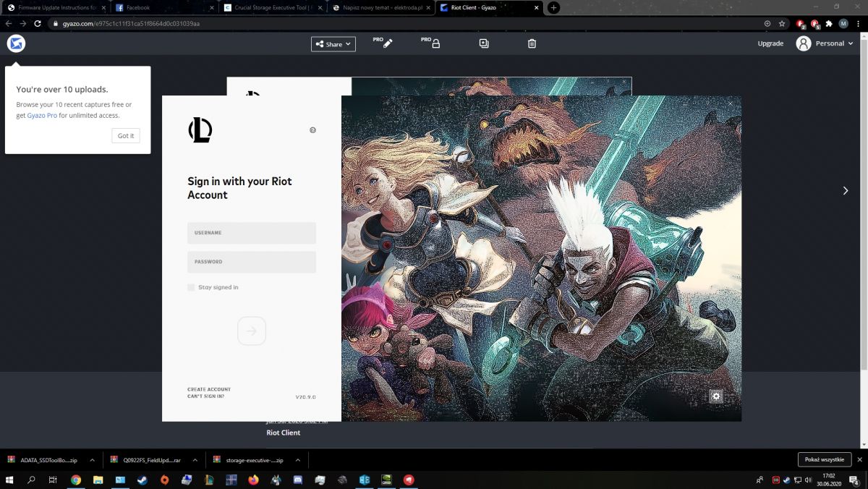Image resolution: width=868 pixels, height=489 pixels.
Task: Click the Pokaż wszystkie button
Action: click(824, 459)
